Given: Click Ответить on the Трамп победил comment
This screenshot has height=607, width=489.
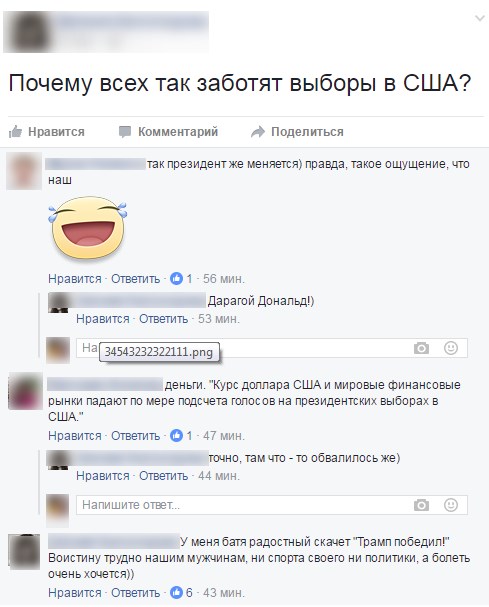Looking at the screenshot, I should [x=136, y=593].
